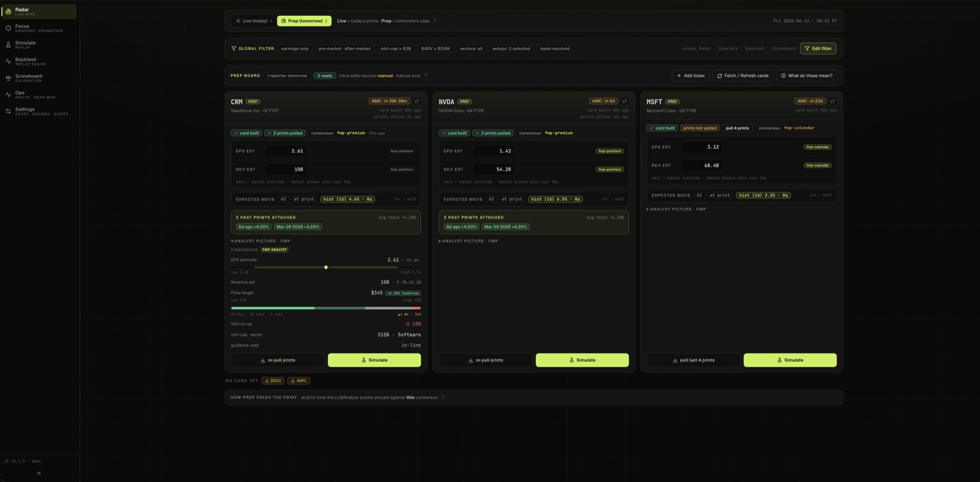This screenshot has height=482, width=980.
Task: Refresh the MSFT card via reload icon
Action: pos(832,101)
